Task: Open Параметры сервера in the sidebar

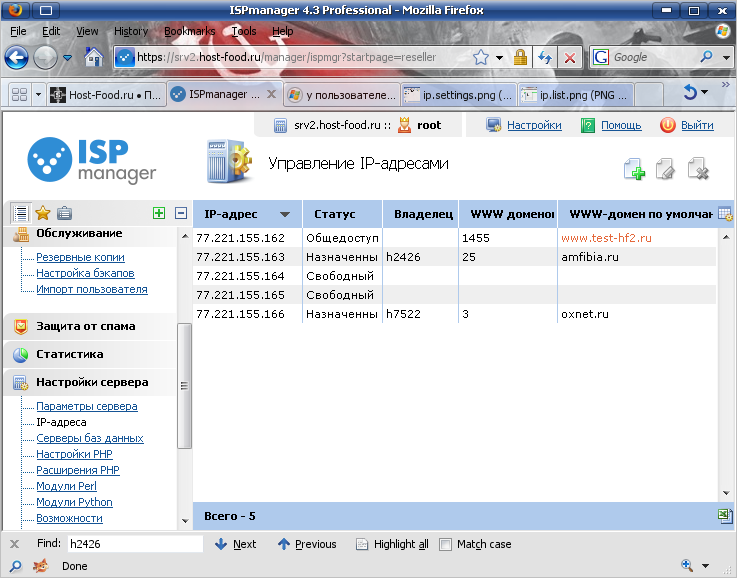Action: point(87,406)
